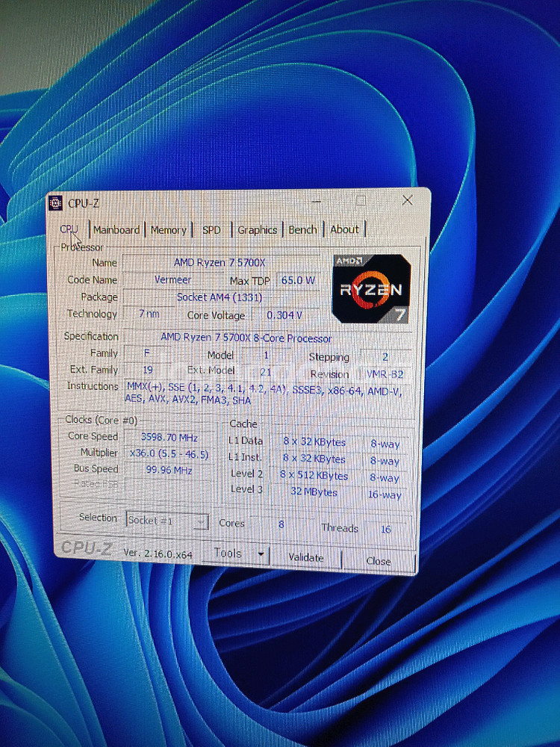Screen dimensions: 560x747
Task: Close CPU-Z with the title bar X
Action: (407, 200)
